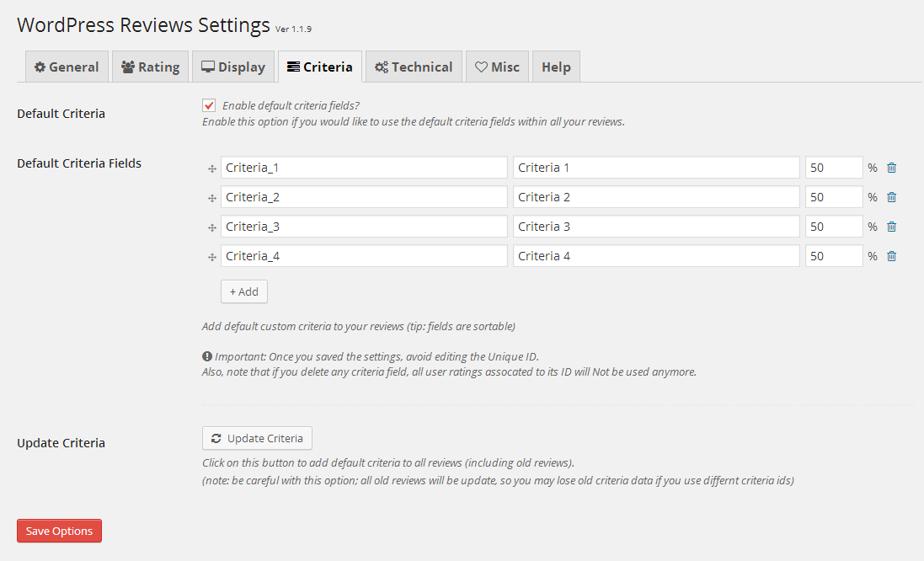Screen dimensions: 924x561
Task: Delete the Criteria_1 row with trash icon
Action: click(x=892, y=168)
